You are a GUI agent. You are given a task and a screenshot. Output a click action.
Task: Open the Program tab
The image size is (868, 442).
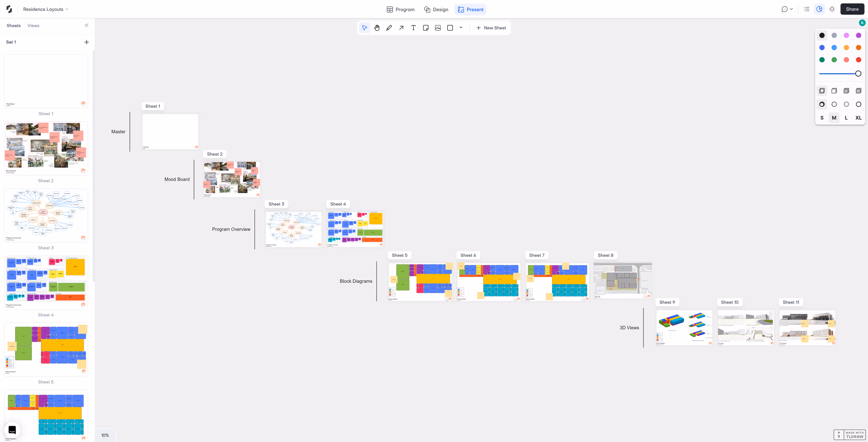pos(401,9)
